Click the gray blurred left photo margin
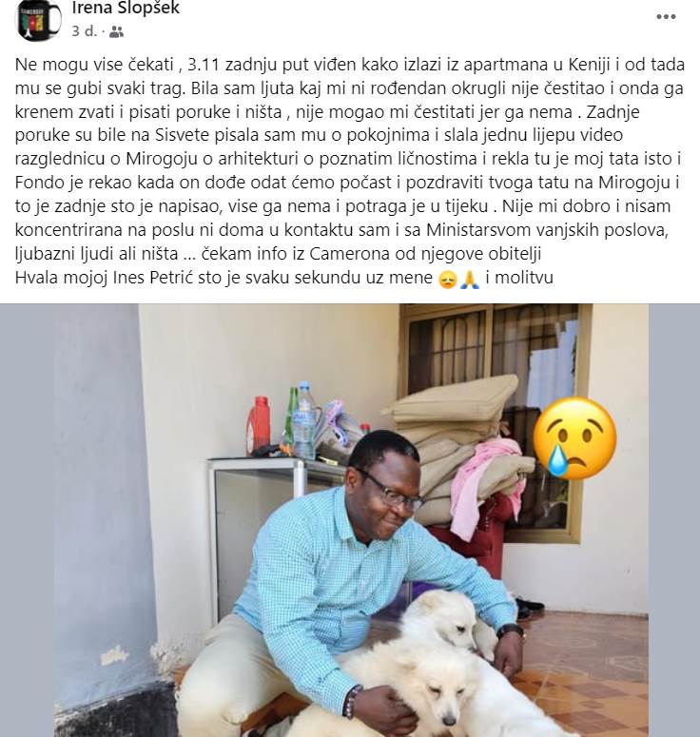Screen dimensions: 700x737 tap(27, 520)
